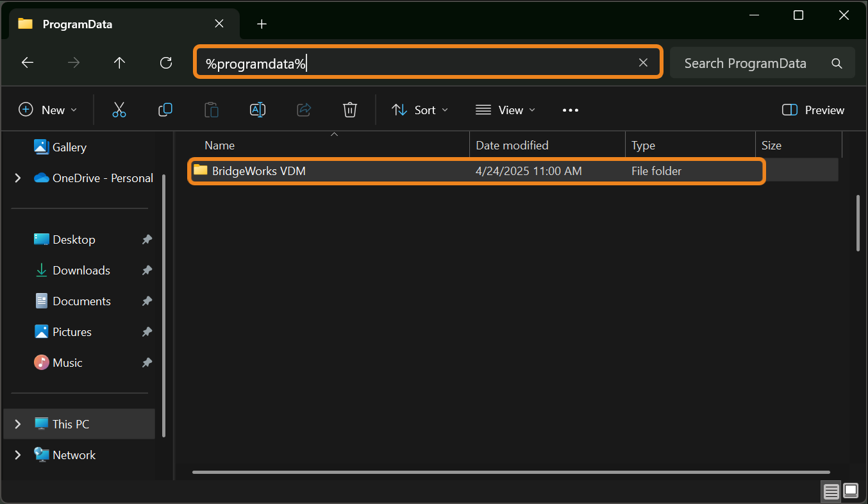Click the Search ProgramData field
Image resolution: width=868 pixels, height=504 pixels.
[762, 63]
